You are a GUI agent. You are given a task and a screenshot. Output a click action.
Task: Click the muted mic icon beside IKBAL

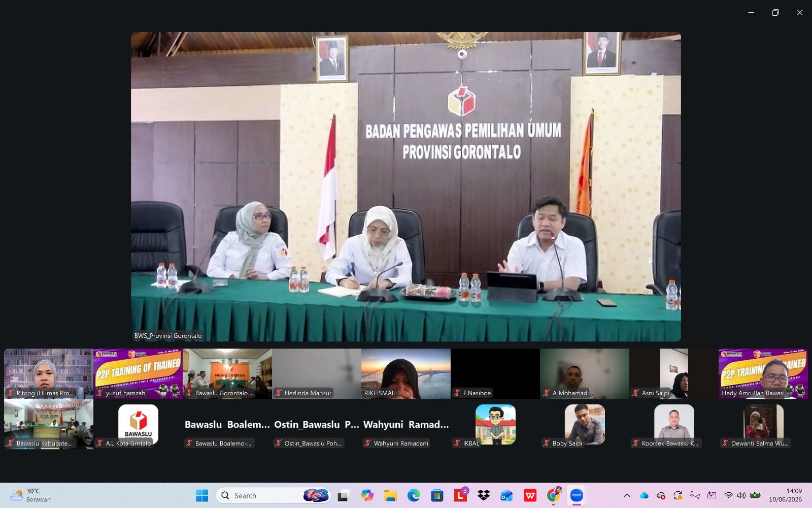click(x=457, y=443)
